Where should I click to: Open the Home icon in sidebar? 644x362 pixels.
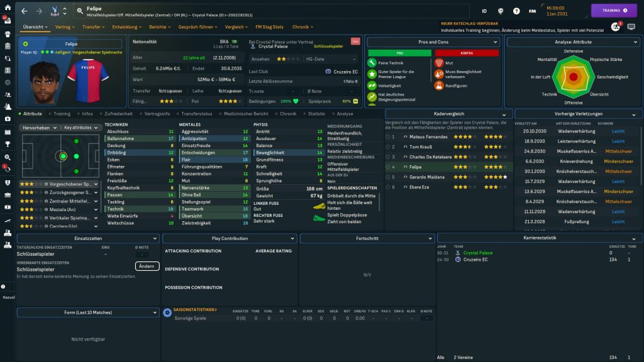point(8,8)
